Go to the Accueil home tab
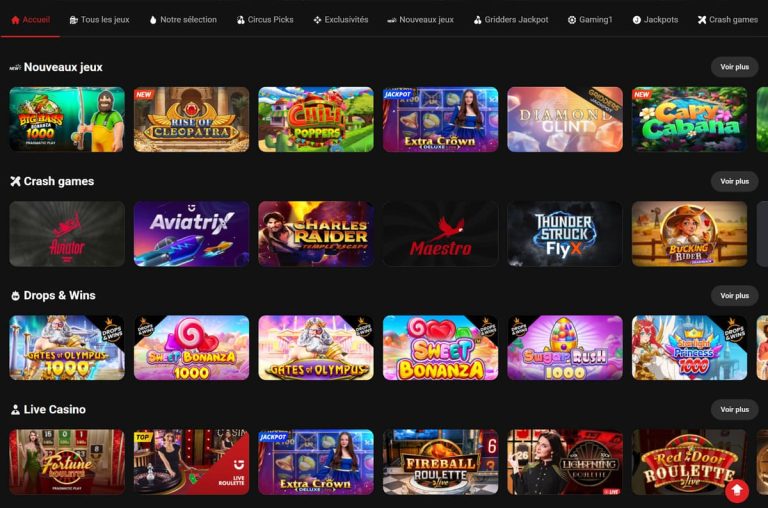Viewport: 768px width, 508px height. [x=30, y=20]
